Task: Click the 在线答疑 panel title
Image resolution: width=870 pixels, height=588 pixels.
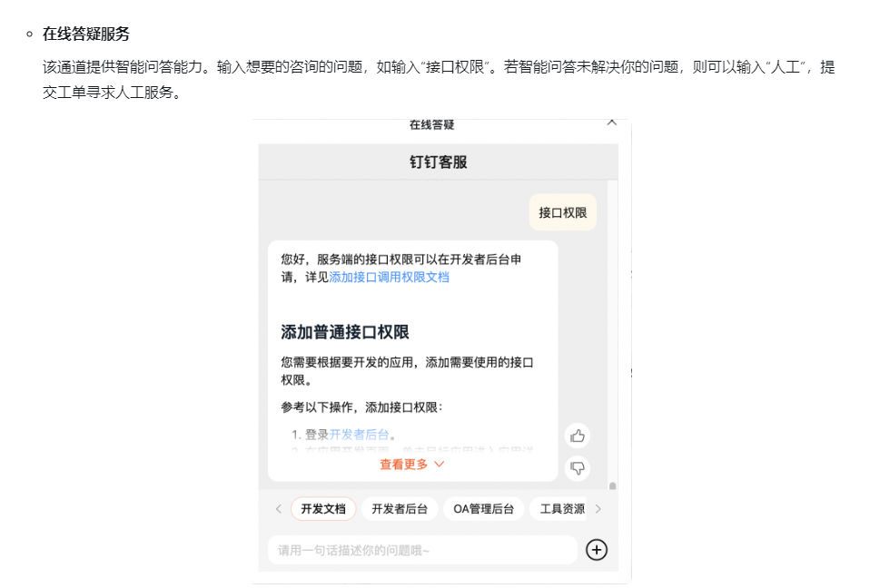Action: (x=431, y=124)
